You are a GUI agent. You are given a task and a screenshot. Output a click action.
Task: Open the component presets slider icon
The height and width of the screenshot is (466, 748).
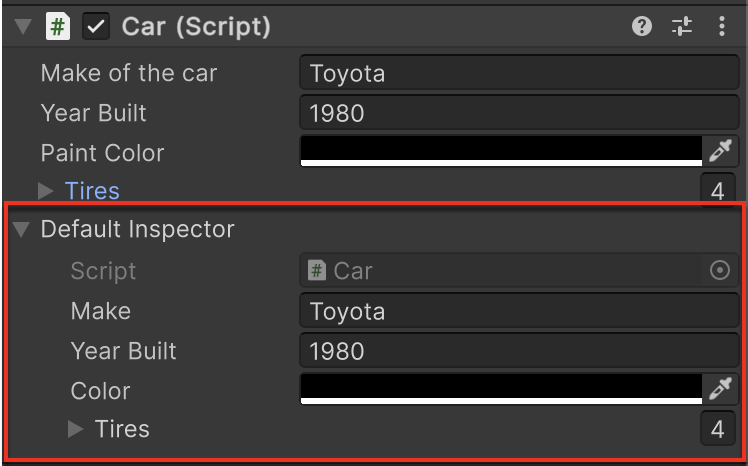(682, 27)
